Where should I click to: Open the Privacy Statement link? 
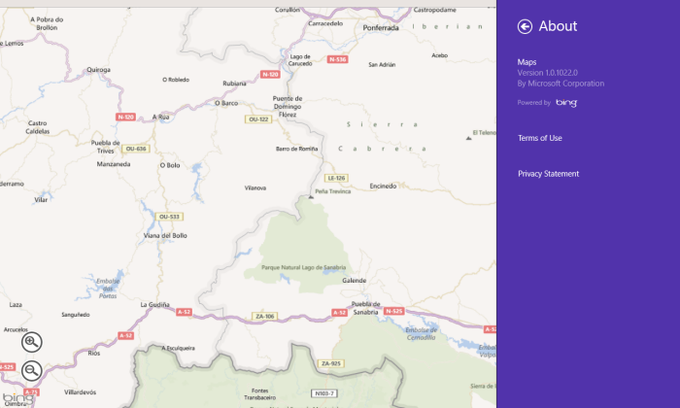click(548, 174)
